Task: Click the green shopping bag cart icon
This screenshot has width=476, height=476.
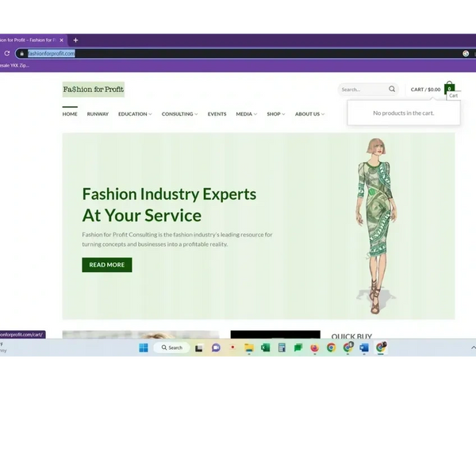Action: click(x=449, y=87)
